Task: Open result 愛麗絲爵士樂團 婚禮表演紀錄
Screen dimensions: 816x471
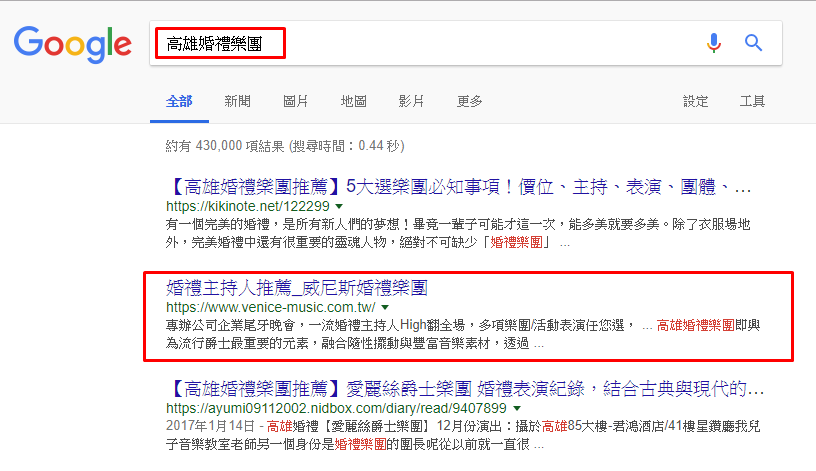Action: coord(465,388)
